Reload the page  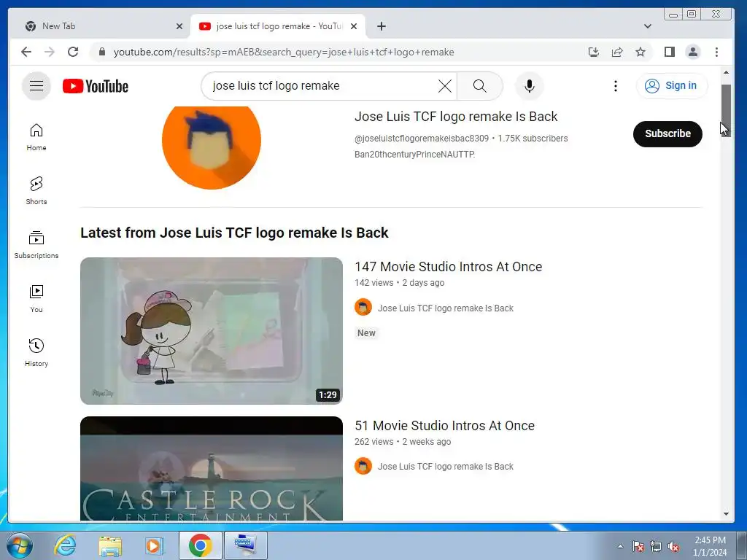[73, 52]
